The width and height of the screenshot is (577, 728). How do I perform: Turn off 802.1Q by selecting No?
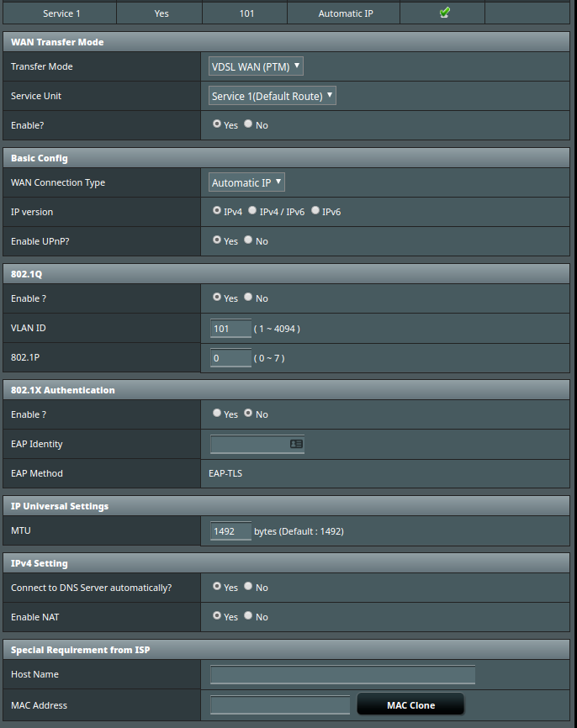point(248,298)
